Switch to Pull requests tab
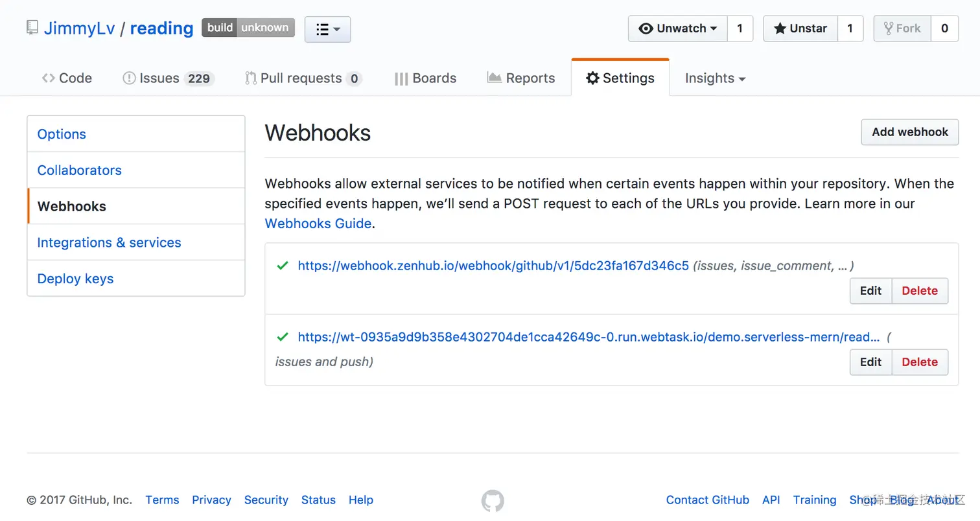 tap(303, 78)
